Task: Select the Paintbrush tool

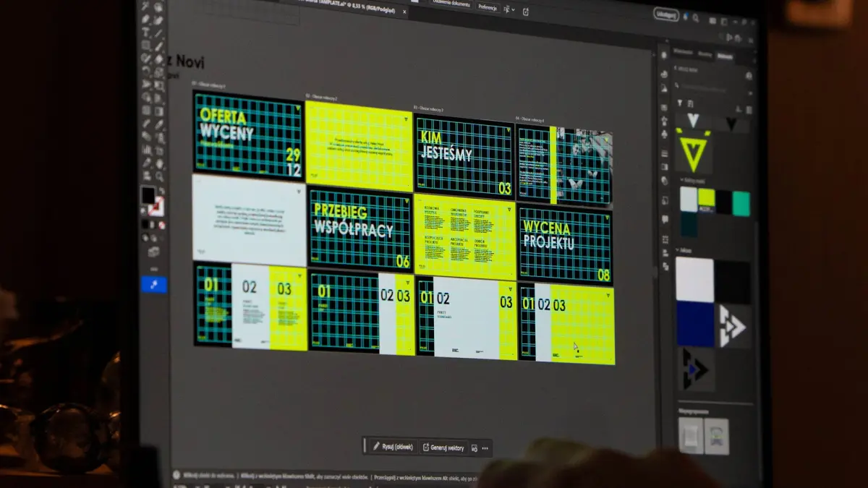Action: point(159,45)
